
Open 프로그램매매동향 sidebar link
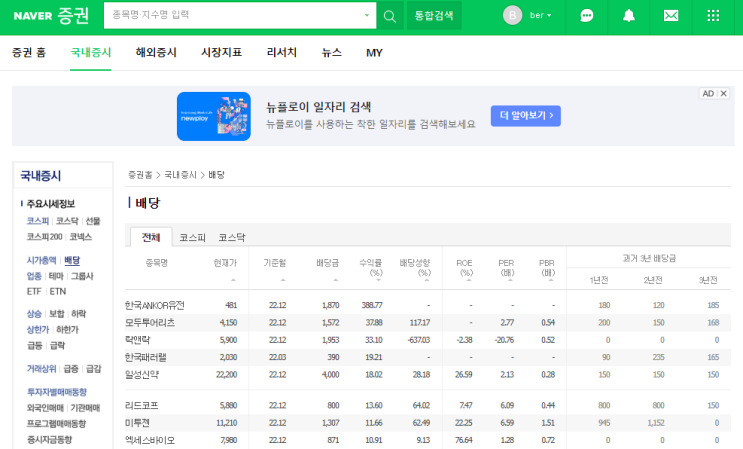[56, 423]
